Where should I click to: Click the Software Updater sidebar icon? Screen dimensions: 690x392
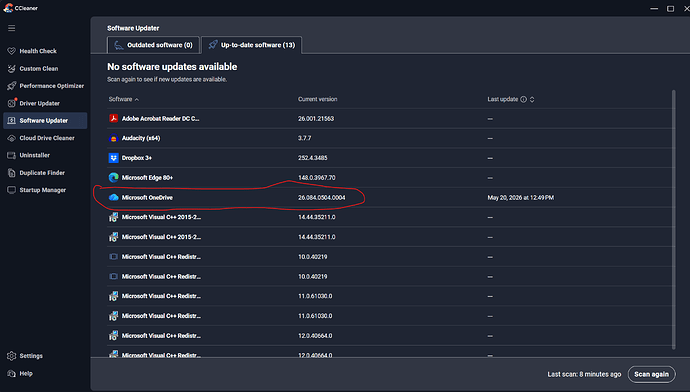(11, 121)
